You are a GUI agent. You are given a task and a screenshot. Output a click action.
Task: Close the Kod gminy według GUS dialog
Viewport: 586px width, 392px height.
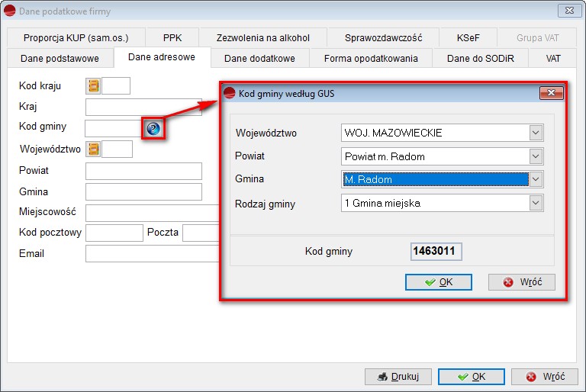click(x=551, y=94)
